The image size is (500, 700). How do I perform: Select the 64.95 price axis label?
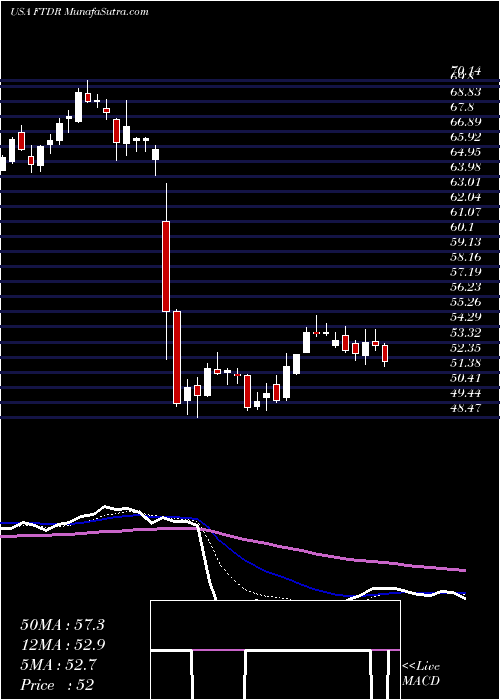click(x=466, y=152)
